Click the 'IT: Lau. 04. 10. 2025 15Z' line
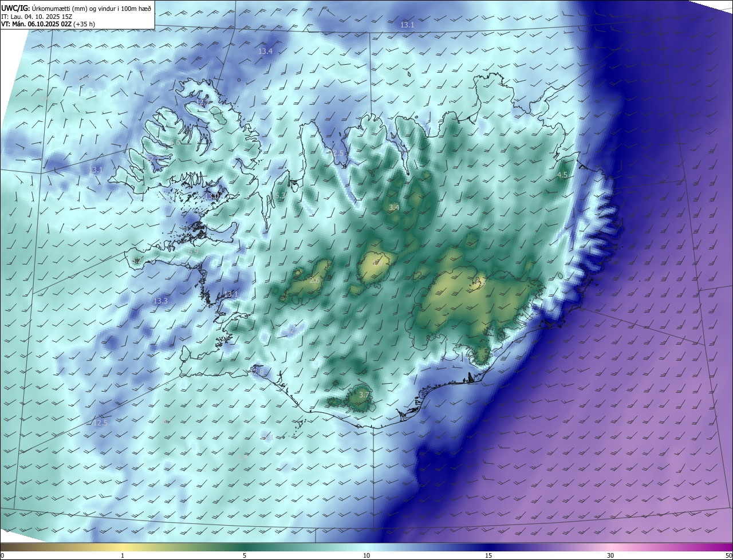This screenshot has width=733, height=560. pyautogui.click(x=36, y=17)
